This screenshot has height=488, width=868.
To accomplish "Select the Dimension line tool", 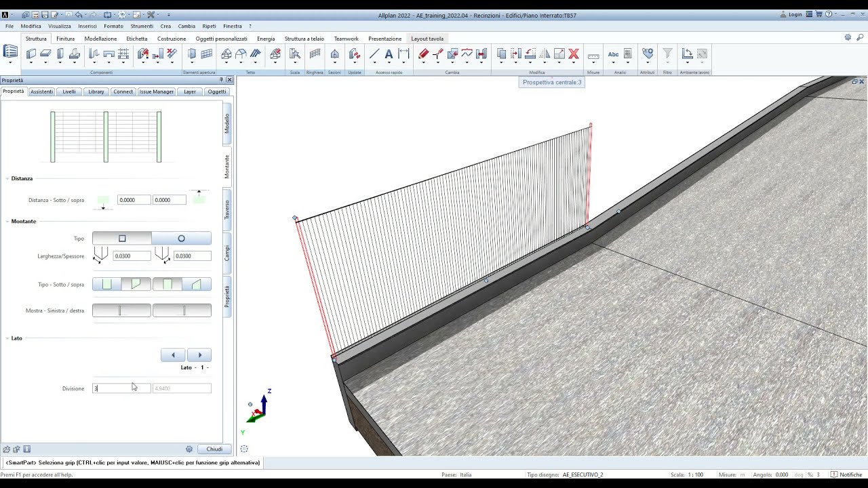I will 403,54.
